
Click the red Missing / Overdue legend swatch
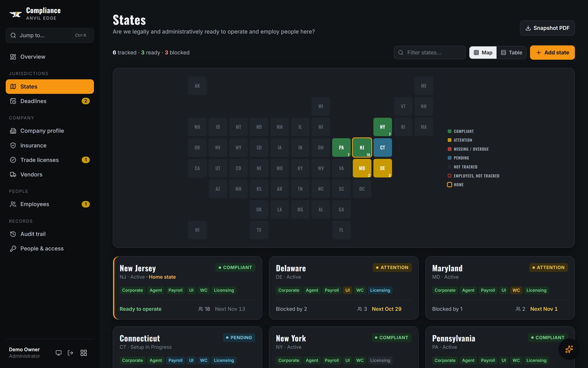click(x=449, y=149)
